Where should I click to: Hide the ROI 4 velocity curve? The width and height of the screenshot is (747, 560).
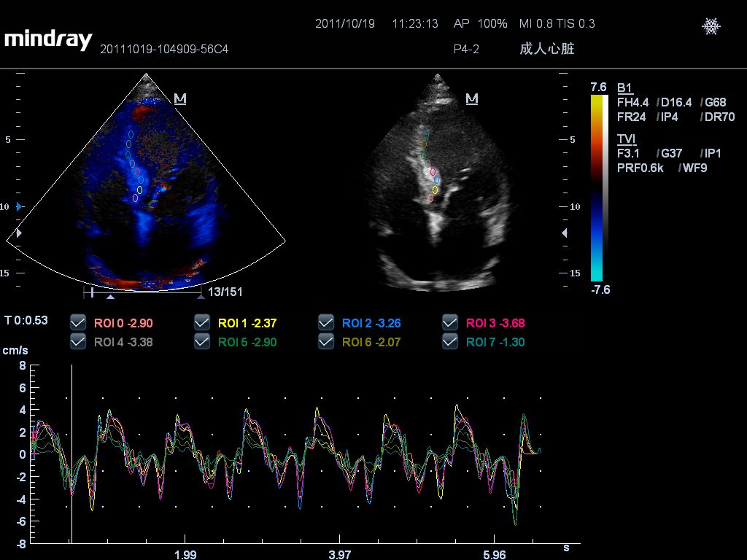(77, 342)
